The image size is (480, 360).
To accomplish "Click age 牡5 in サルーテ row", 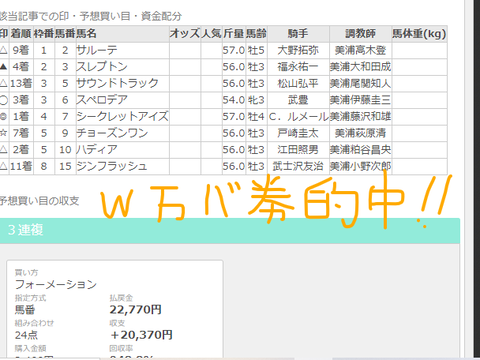I will tap(256, 50).
